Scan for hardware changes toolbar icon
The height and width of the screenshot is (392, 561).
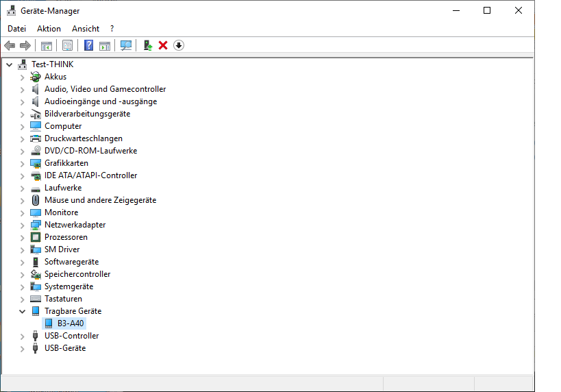(125, 45)
